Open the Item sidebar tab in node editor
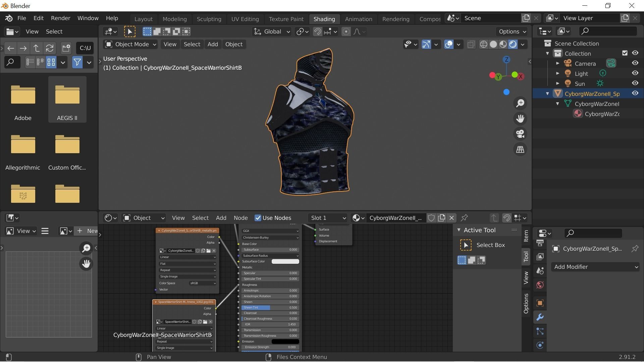The height and width of the screenshot is (362, 644). (x=526, y=236)
